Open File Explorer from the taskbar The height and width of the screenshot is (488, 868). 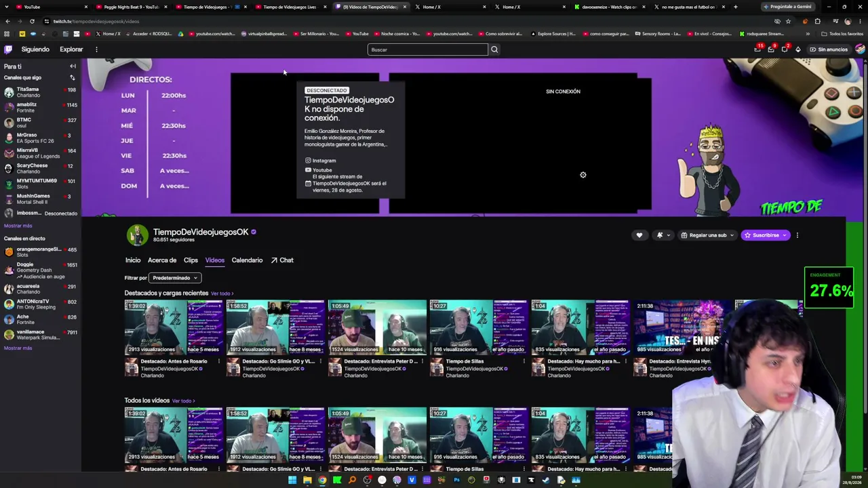tap(307, 481)
